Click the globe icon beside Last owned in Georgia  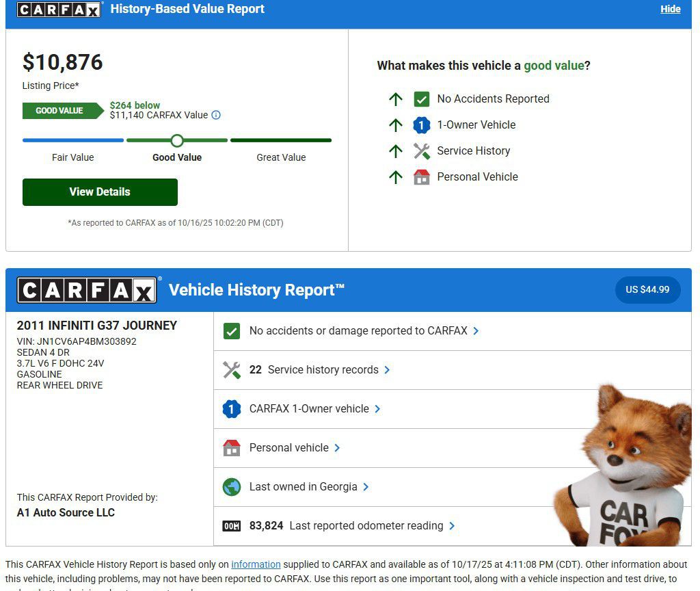(x=232, y=487)
